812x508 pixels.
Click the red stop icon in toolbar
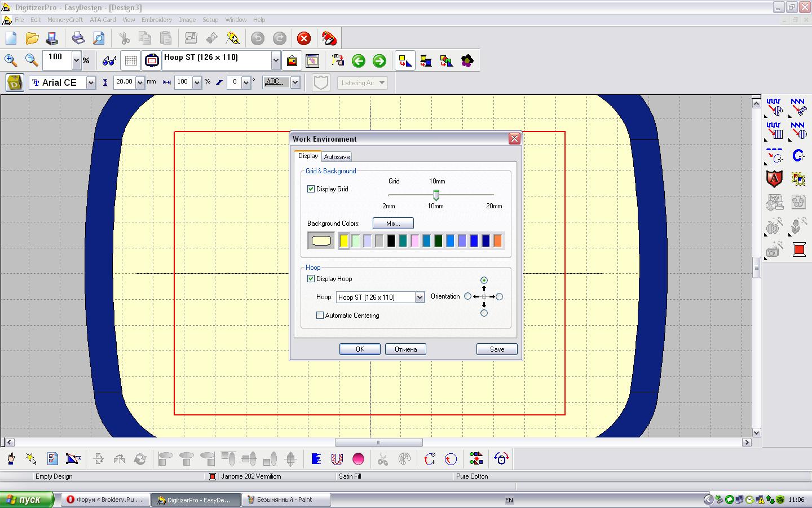click(303, 38)
